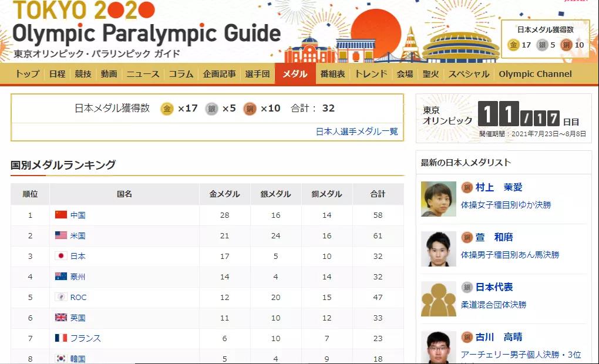Click gold medal icon in medal count bar
Screen dimensions: 599x364
[167, 109]
